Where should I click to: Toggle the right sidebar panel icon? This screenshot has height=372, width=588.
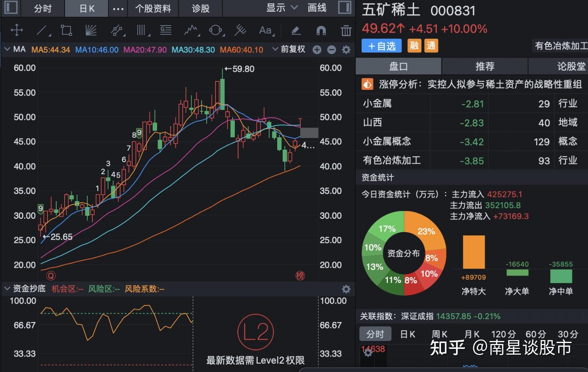344,8
